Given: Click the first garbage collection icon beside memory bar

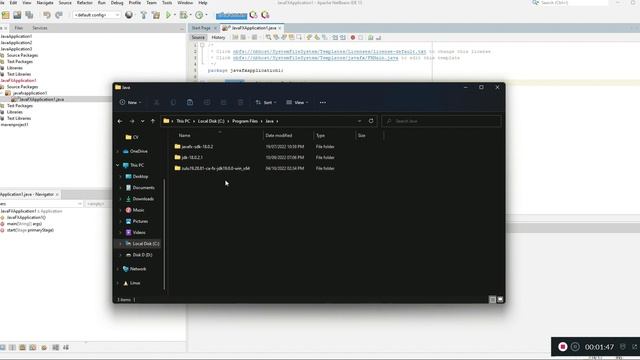Looking at the screenshot, I should (x=253, y=15).
